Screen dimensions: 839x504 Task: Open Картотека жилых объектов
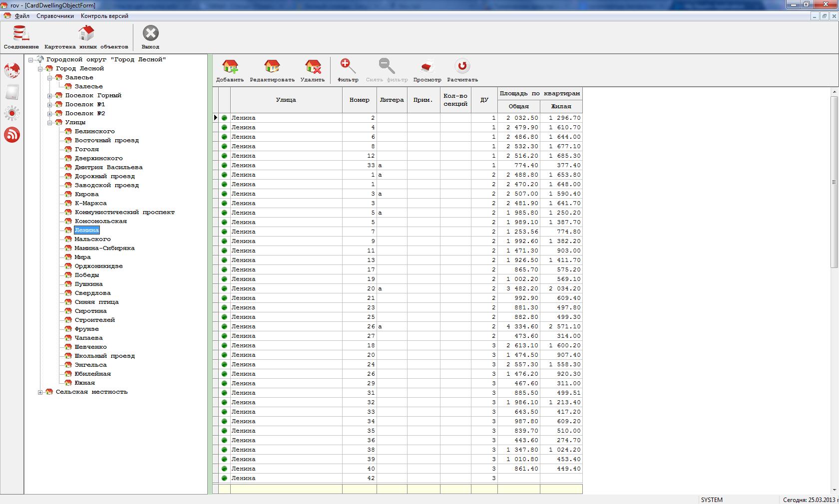pyautogui.click(x=86, y=37)
